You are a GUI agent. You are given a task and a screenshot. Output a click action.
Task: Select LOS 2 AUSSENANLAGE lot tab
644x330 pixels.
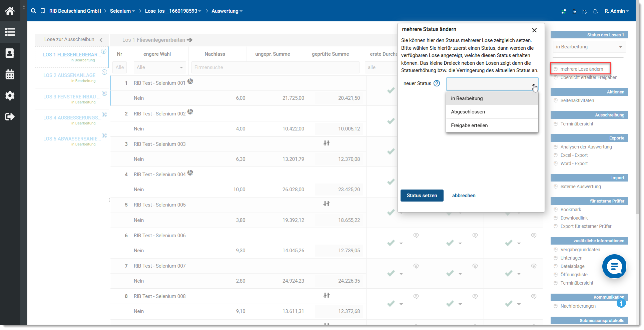pos(72,78)
